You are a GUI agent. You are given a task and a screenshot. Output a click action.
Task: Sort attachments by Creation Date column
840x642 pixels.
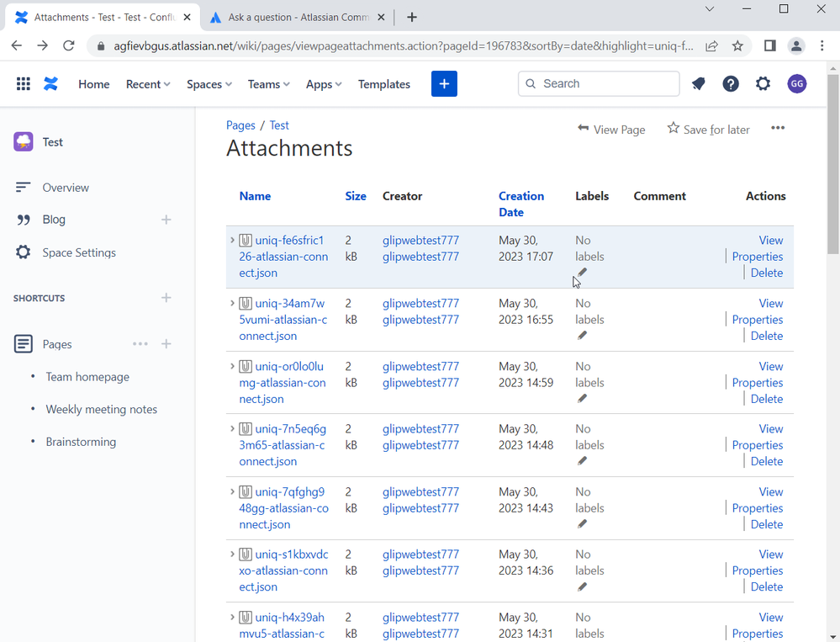point(521,204)
